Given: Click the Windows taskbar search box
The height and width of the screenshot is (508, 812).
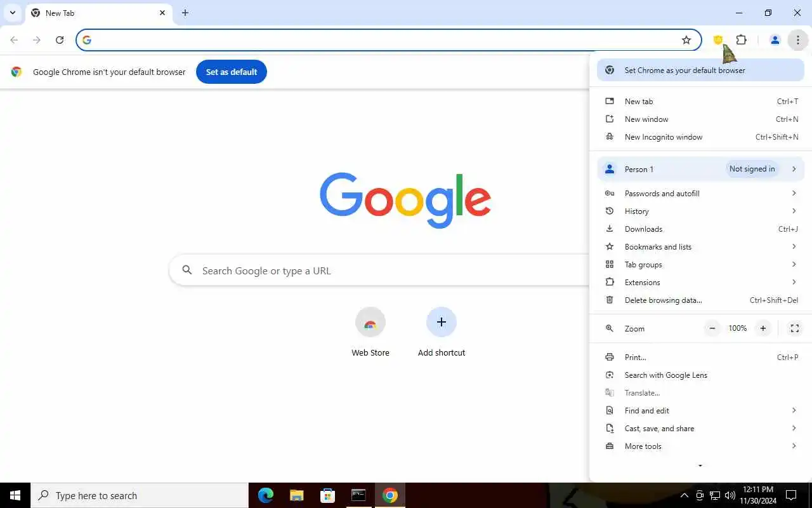Looking at the screenshot, I should pyautogui.click(x=140, y=495).
